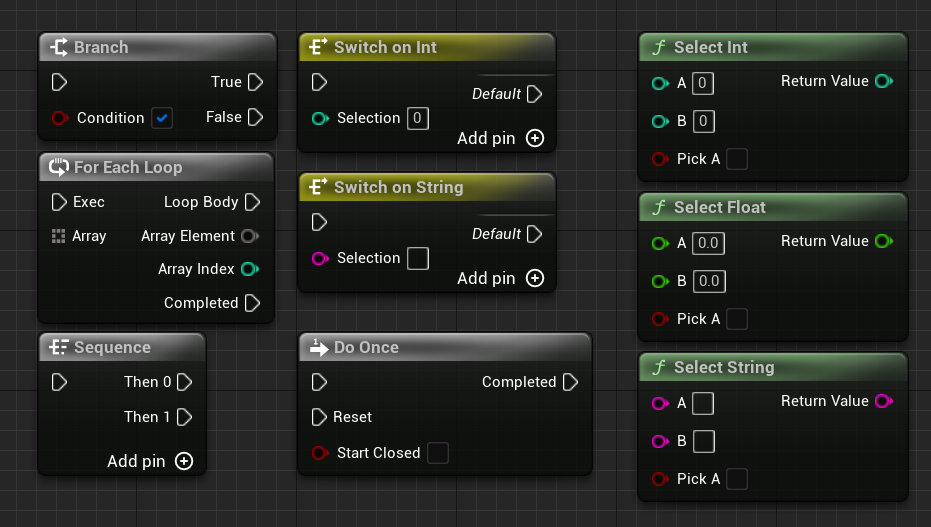Add a pin to Switch on Int
The height and width of the screenshot is (527, 931).
coord(535,138)
